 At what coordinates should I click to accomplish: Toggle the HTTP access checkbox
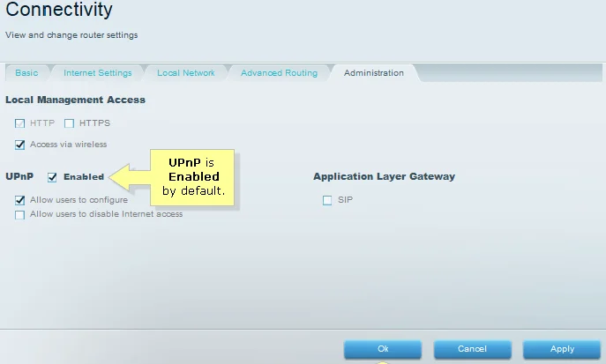tap(20, 123)
